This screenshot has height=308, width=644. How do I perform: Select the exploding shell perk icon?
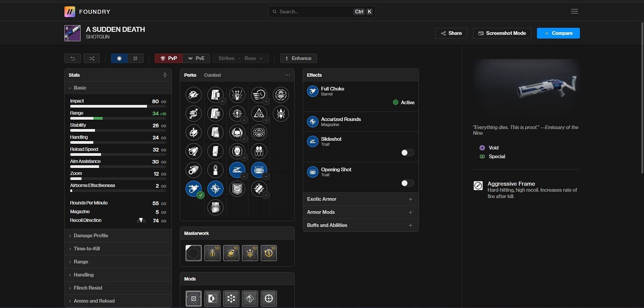pyautogui.click(x=259, y=189)
